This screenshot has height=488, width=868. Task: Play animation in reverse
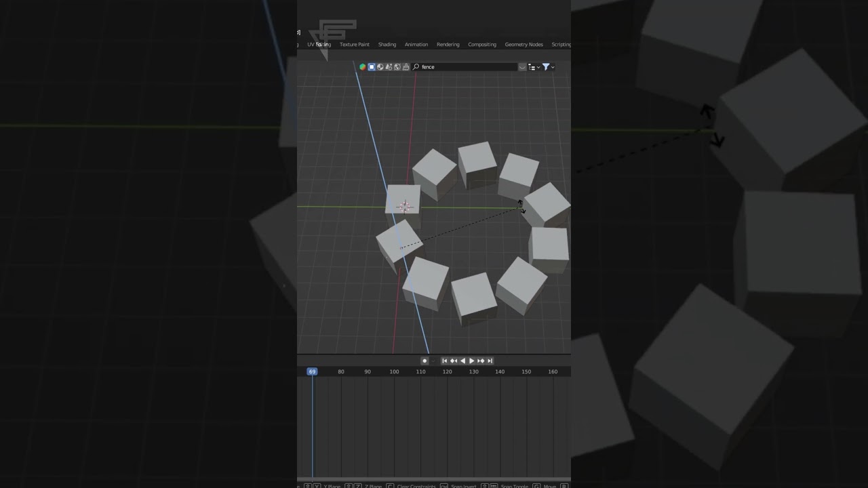[462, 361]
